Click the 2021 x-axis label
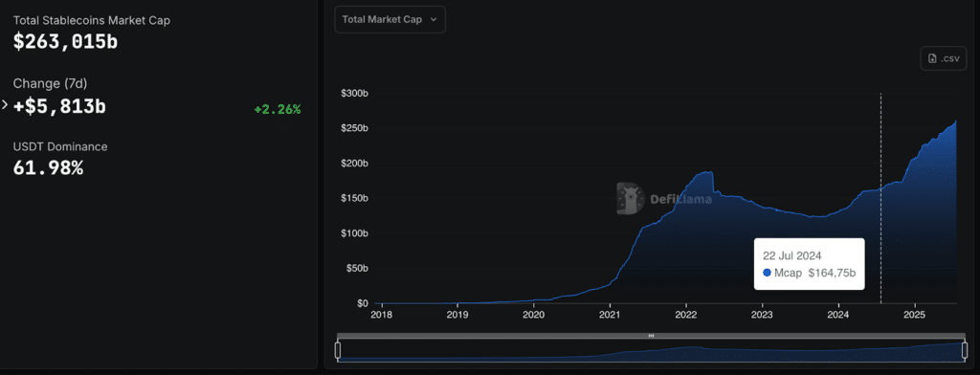980x375 pixels. pyautogui.click(x=610, y=315)
